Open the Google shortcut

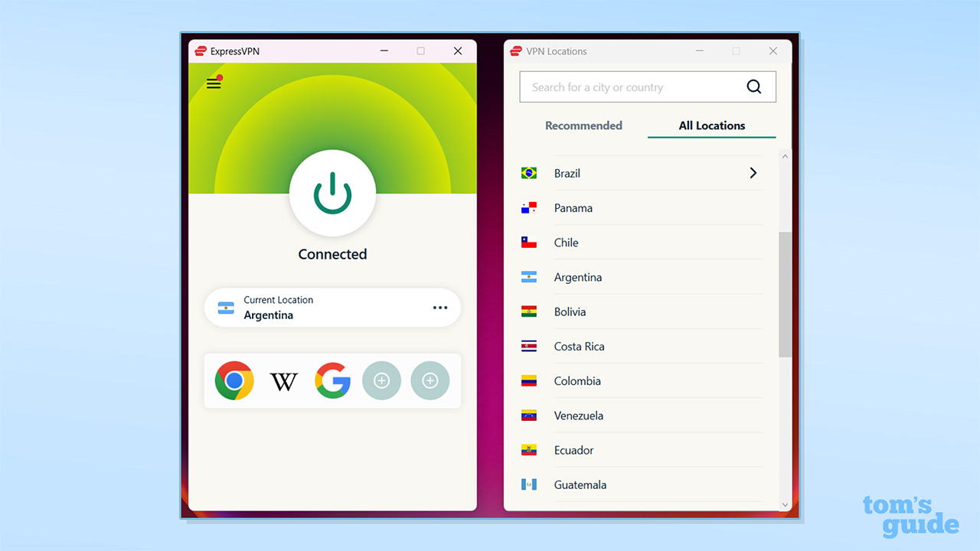tap(332, 380)
